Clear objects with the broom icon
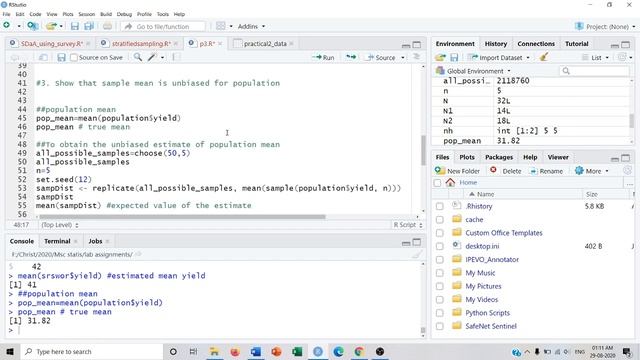 544,57
